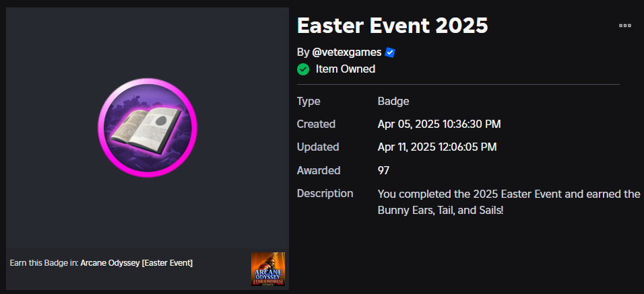Click the green Item Owned checkmark icon
Screen dimensions: 644x294
coord(303,69)
